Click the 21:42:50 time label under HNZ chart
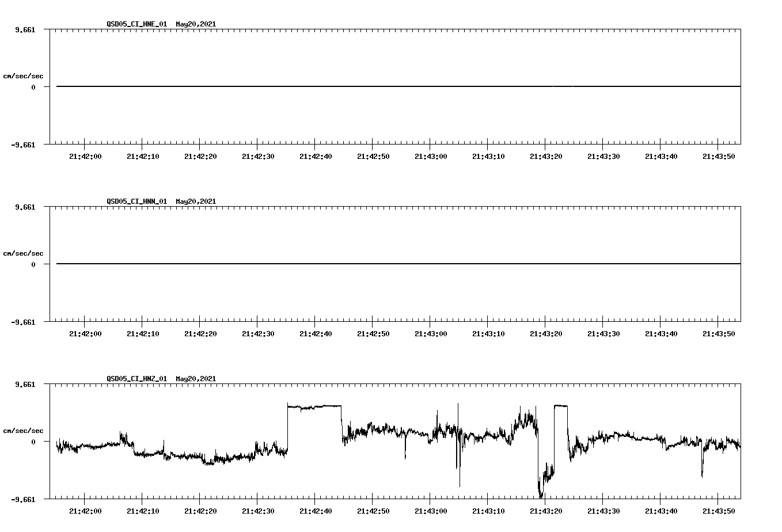782x532 pixels. 373,511
